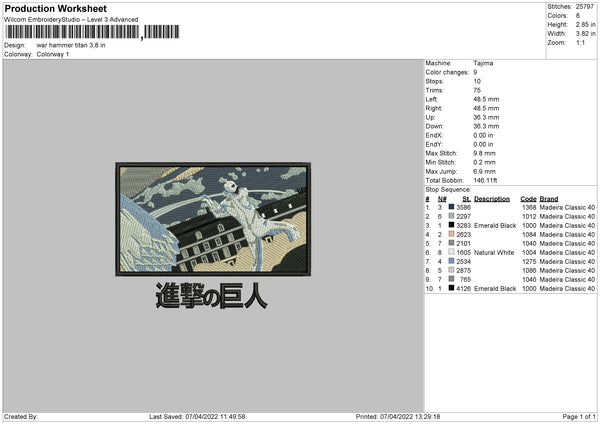600x424 pixels.
Task: Click the 'Left:' measurement label
Action: tap(431, 99)
